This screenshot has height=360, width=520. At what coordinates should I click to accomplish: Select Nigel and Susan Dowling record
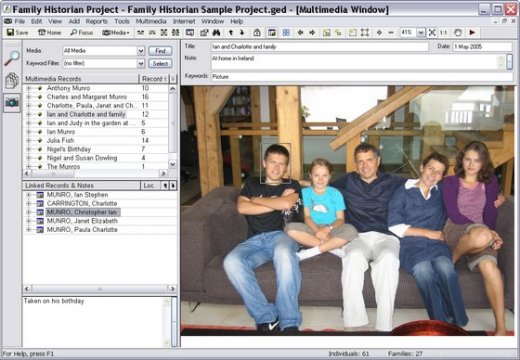82,158
